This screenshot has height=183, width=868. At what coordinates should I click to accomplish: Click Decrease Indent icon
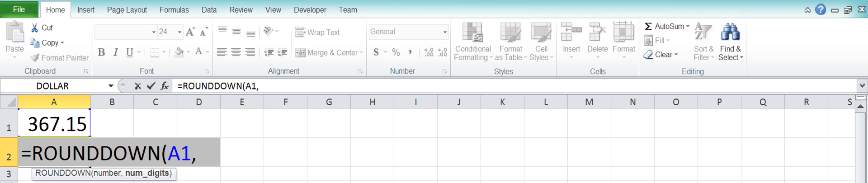pos(269,52)
